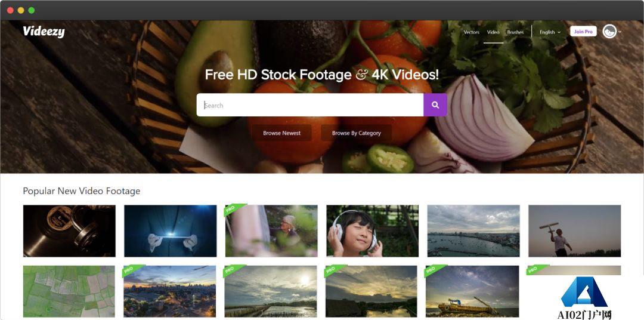
Task: Click the Join Pro button
Action: [583, 31]
